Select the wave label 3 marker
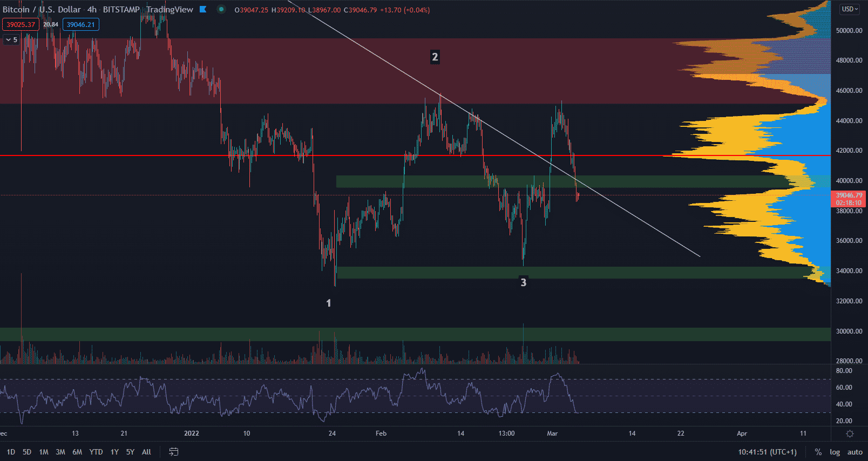 tap(523, 282)
